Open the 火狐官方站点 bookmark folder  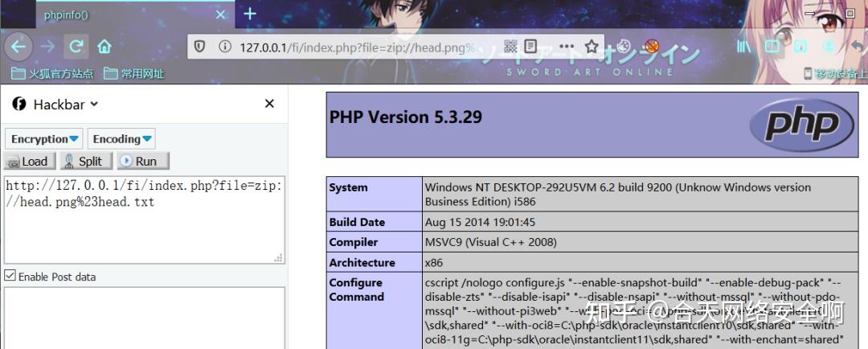coord(52,73)
